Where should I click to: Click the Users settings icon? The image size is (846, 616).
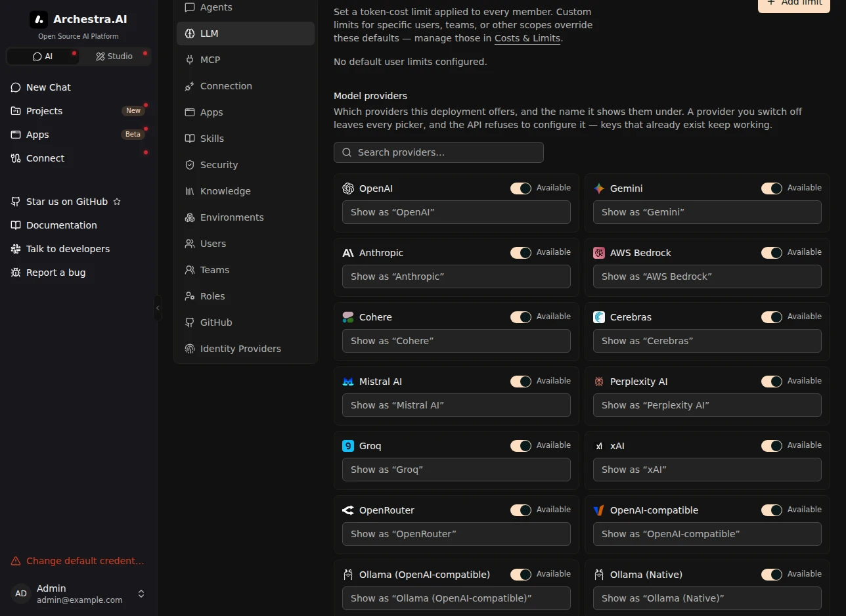[x=190, y=244]
